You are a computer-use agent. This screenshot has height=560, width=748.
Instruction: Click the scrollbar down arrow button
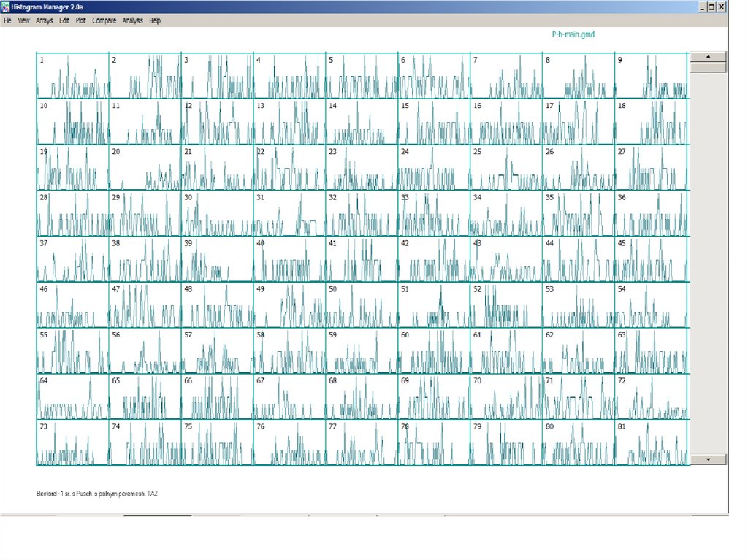(708, 459)
